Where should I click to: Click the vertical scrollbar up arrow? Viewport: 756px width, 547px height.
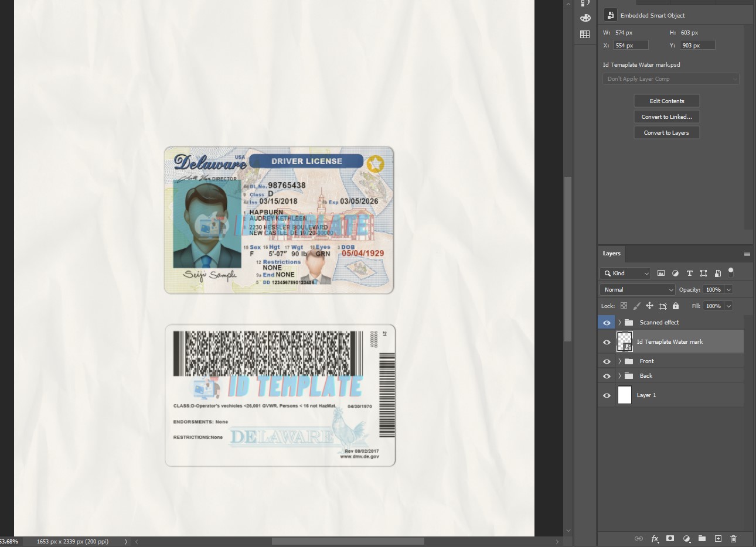pyautogui.click(x=567, y=4)
